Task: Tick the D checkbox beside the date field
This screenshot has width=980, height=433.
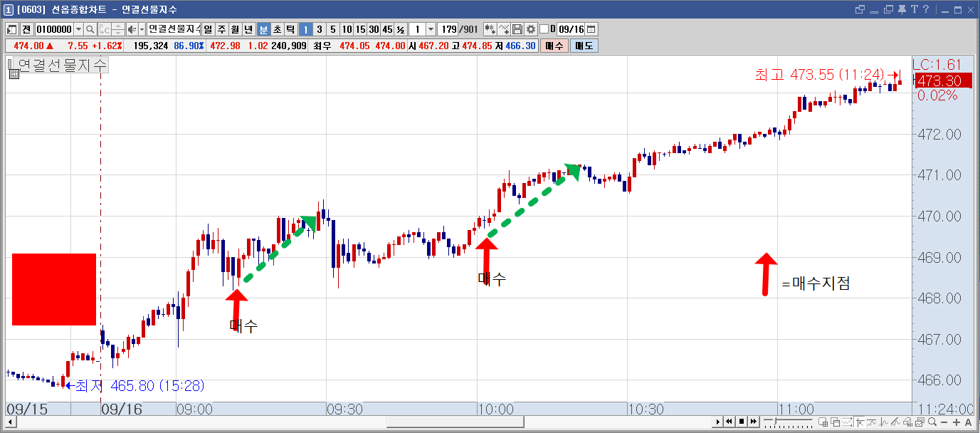Action: [x=544, y=29]
